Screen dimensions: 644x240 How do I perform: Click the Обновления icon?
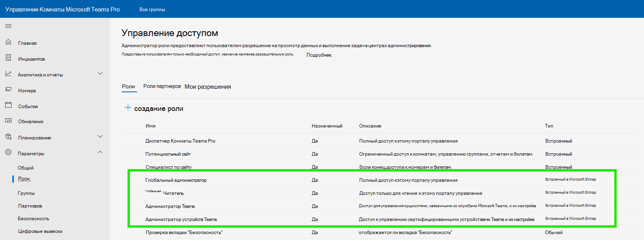point(8,121)
